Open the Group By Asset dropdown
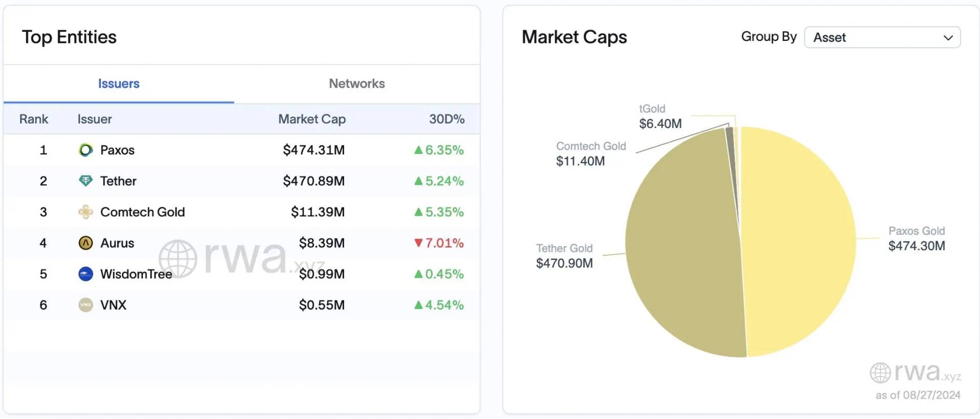This screenshot has height=419, width=980. tap(882, 37)
